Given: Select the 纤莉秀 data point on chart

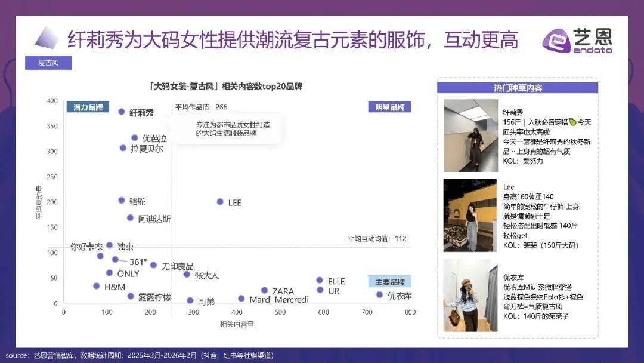Looking at the screenshot, I should (122, 112).
